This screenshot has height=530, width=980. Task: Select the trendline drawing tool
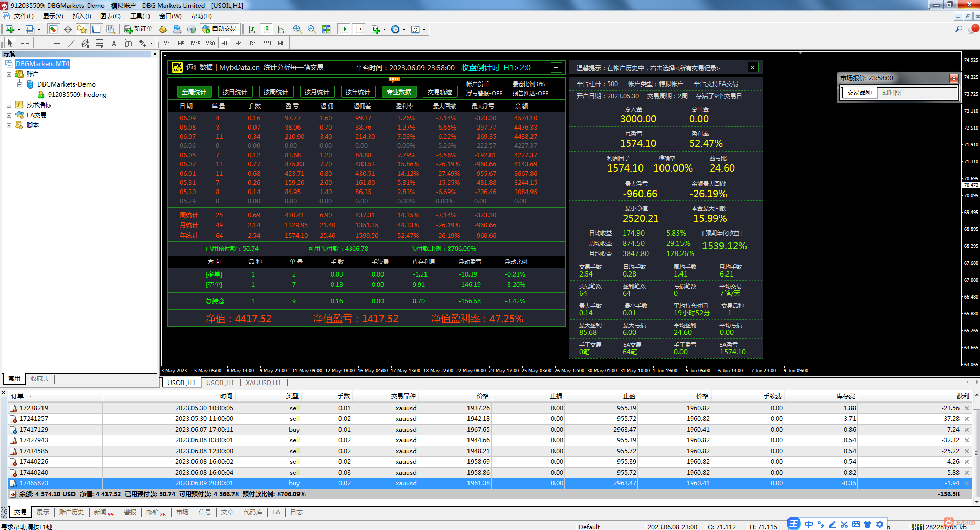(x=71, y=43)
